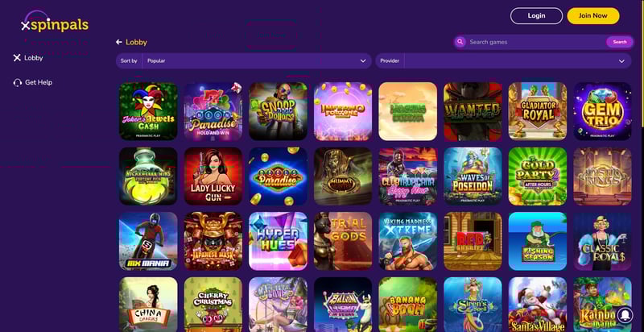Screen dimensions: 644x332
Task: Focus the Search games input field
Action: [x=536, y=42]
